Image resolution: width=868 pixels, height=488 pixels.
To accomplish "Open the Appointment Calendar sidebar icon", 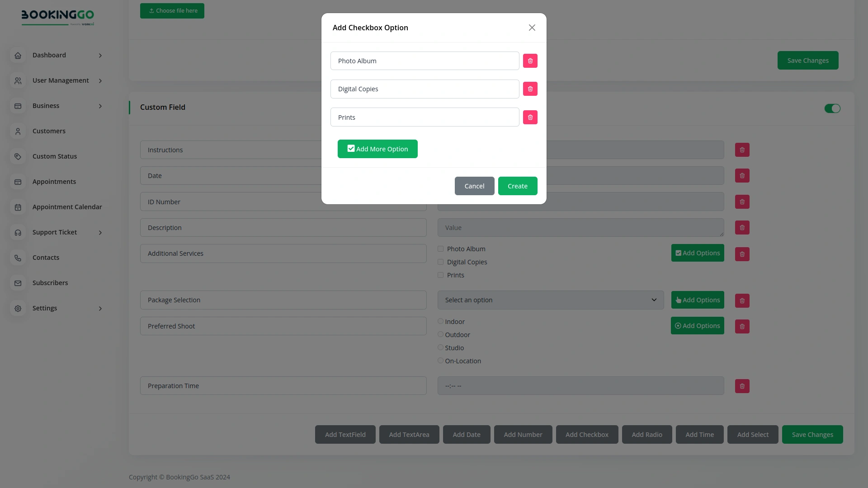I will [x=18, y=207].
